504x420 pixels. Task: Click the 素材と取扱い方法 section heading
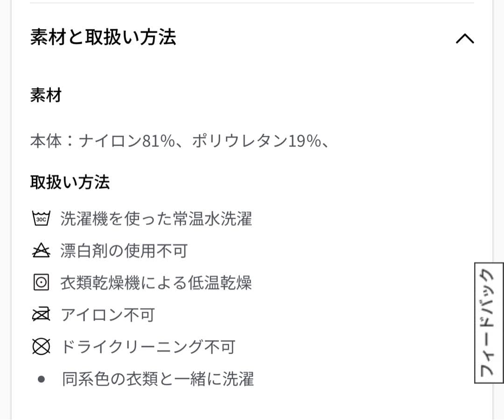103,37
